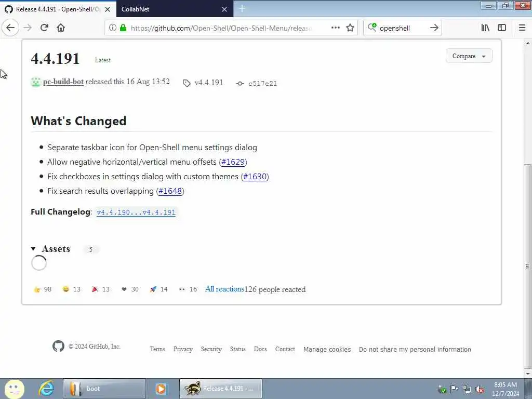Click Do not share my personal information

[415, 350]
